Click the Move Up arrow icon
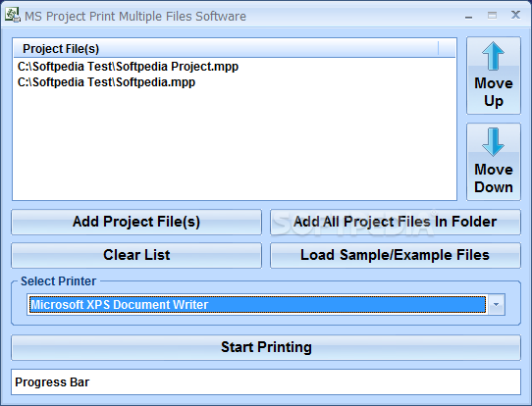The width and height of the screenshot is (532, 406). [x=493, y=56]
